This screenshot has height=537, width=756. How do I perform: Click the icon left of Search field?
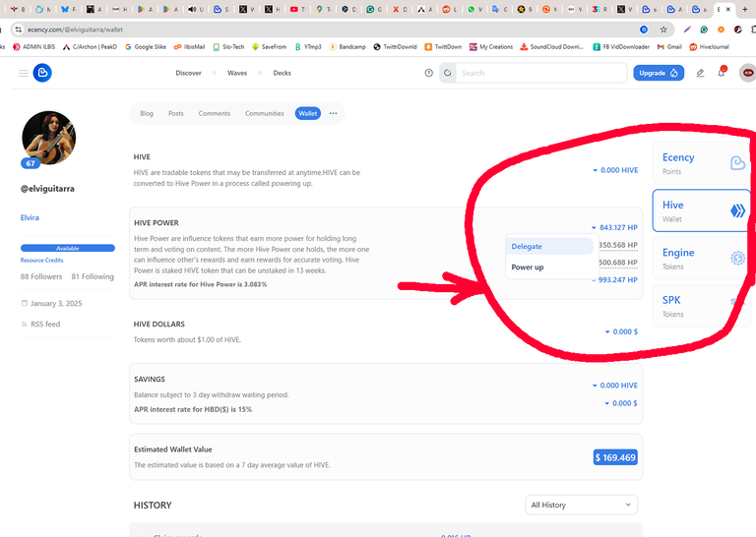448,73
